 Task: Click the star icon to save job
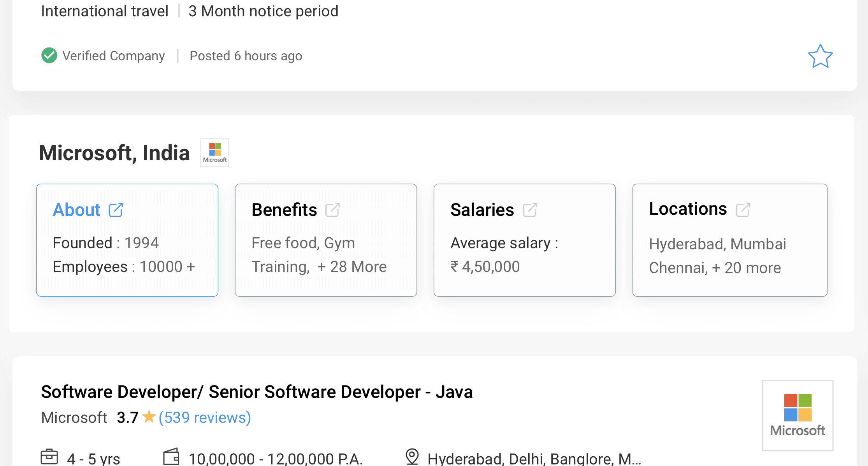820,56
